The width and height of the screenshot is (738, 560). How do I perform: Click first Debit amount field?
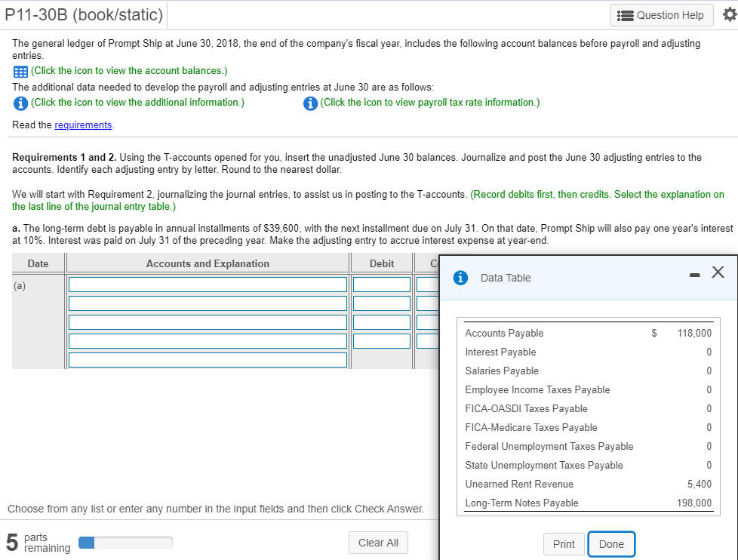pyautogui.click(x=382, y=285)
